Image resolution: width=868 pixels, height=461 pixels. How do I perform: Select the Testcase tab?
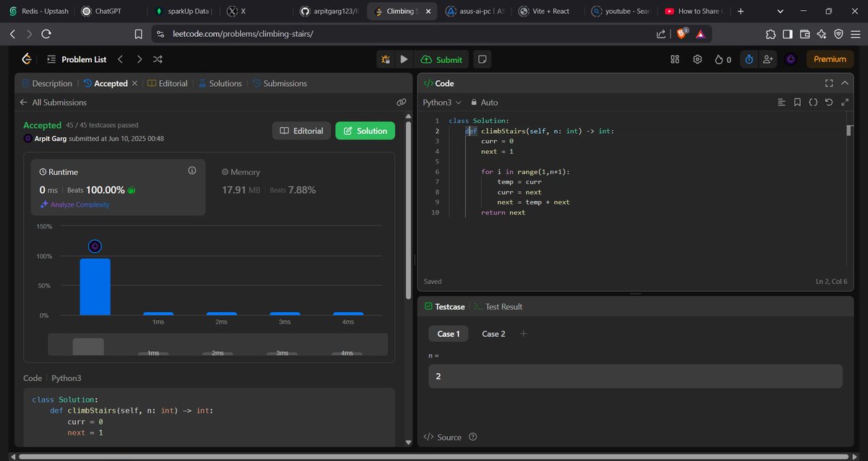point(444,306)
